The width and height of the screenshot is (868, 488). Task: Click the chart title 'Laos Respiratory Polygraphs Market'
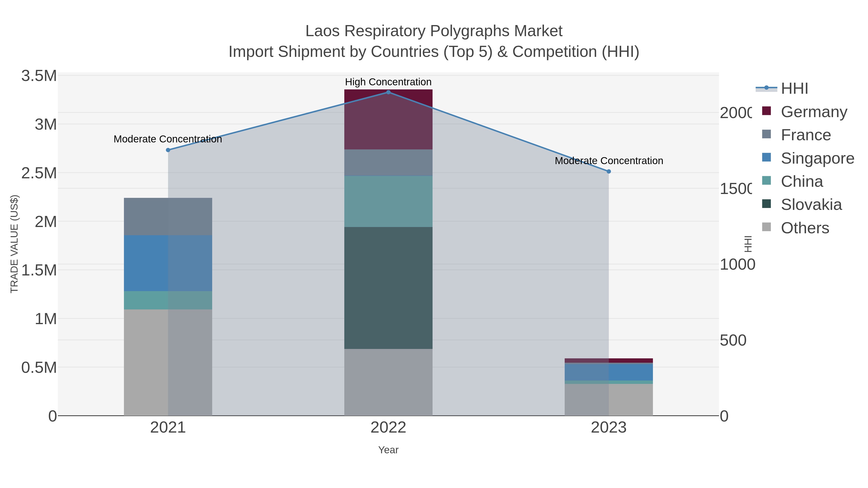(x=434, y=31)
